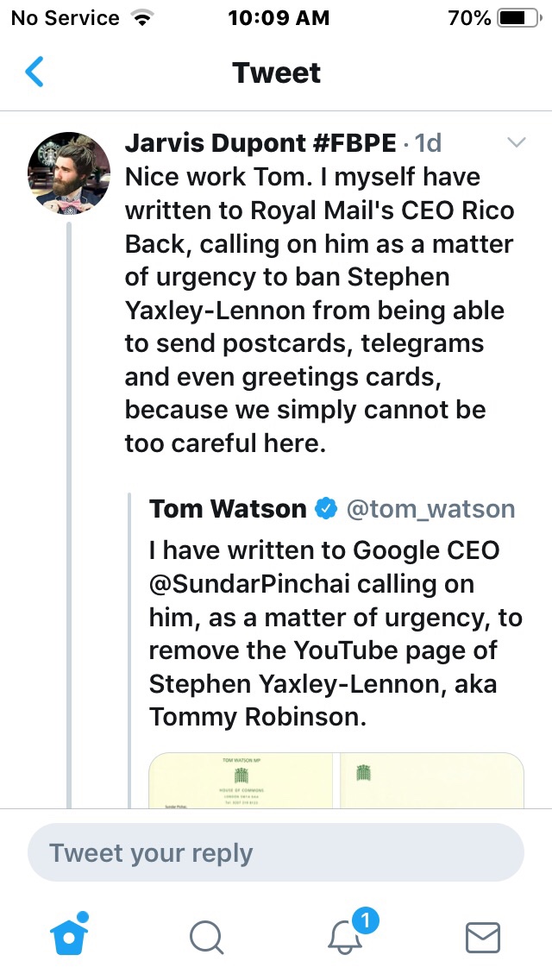Tap the Jarvis Dupont #FBPE name
This screenshot has width=552, height=980.
[x=260, y=143]
